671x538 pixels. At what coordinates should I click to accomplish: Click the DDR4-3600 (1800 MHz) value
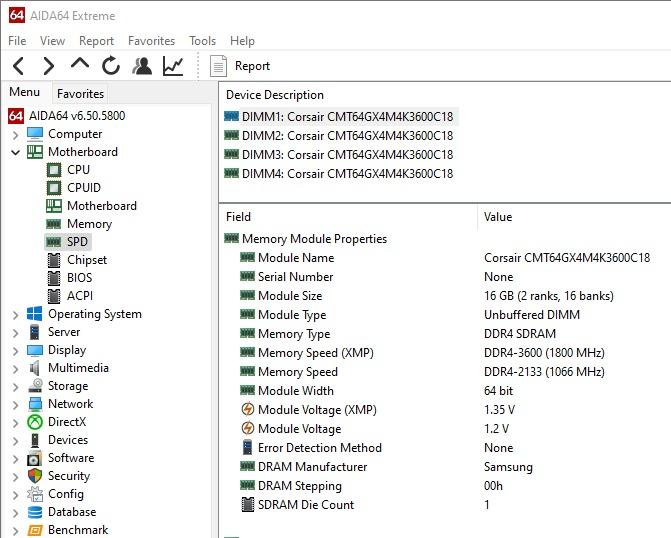(544, 353)
